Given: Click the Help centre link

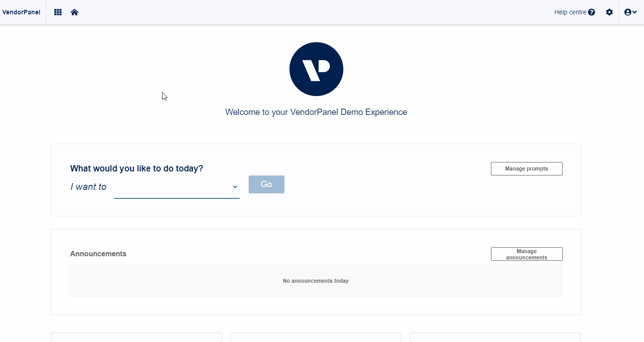Looking at the screenshot, I should click(574, 12).
